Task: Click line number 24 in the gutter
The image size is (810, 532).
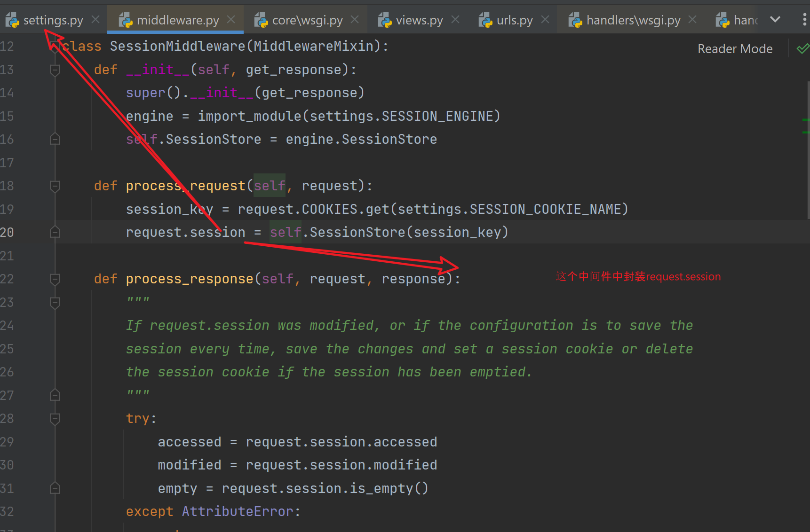Action: (x=7, y=325)
